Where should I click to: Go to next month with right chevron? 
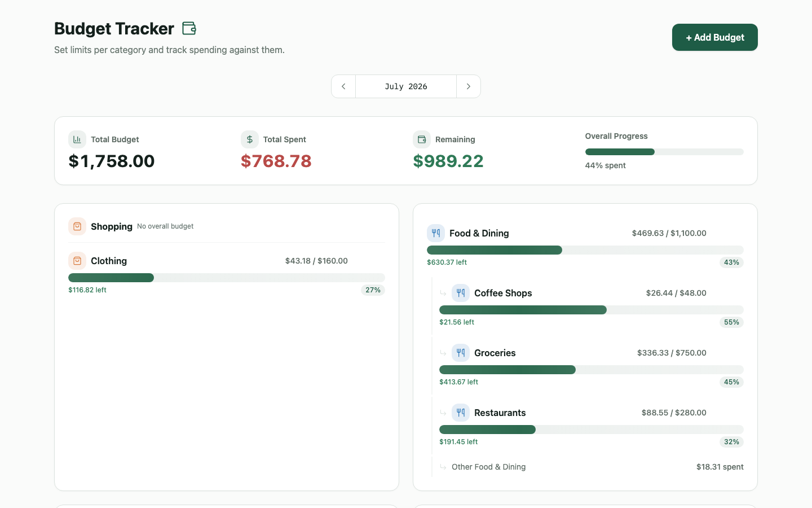pyautogui.click(x=469, y=86)
